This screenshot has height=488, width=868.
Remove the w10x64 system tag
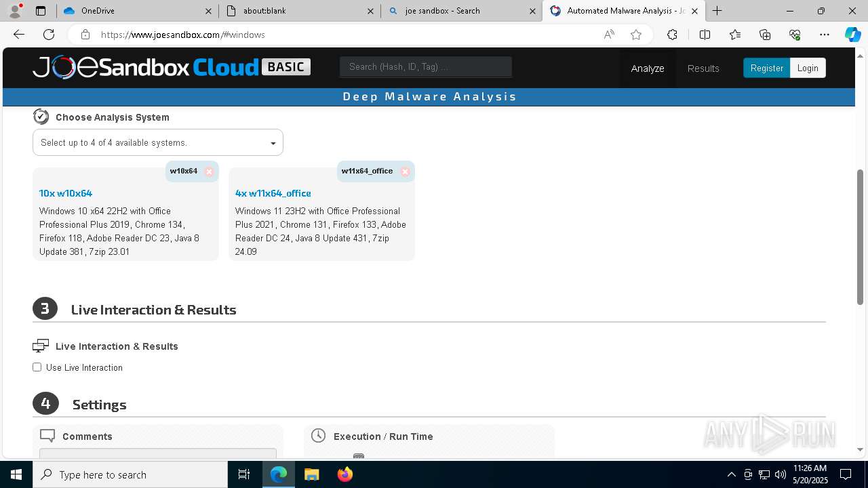(x=209, y=171)
